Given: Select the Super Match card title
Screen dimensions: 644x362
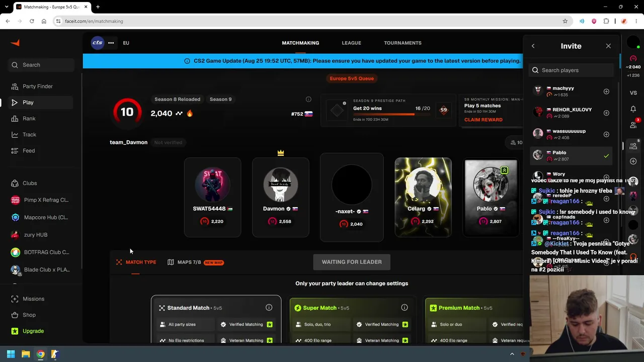Looking at the screenshot, I should click(x=319, y=308).
